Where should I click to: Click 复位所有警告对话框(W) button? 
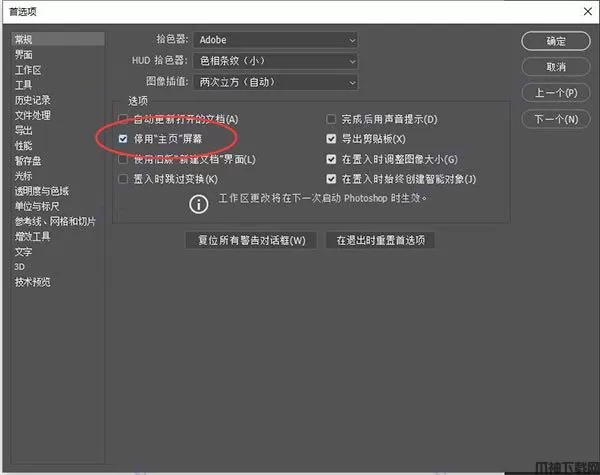(x=251, y=240)
